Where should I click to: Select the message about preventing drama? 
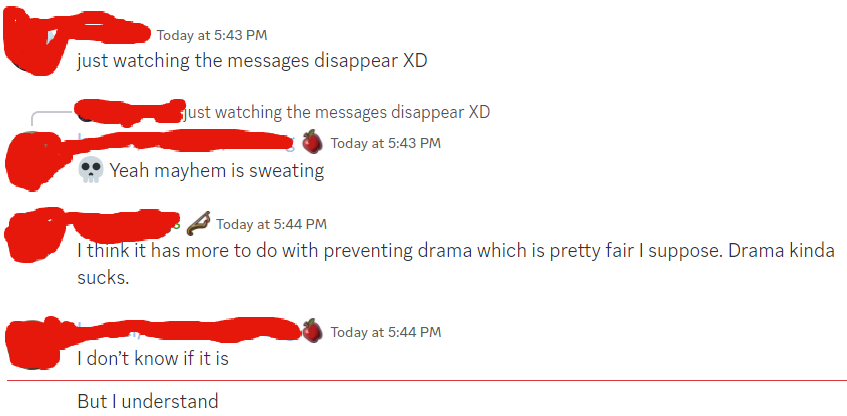point(456,265)
